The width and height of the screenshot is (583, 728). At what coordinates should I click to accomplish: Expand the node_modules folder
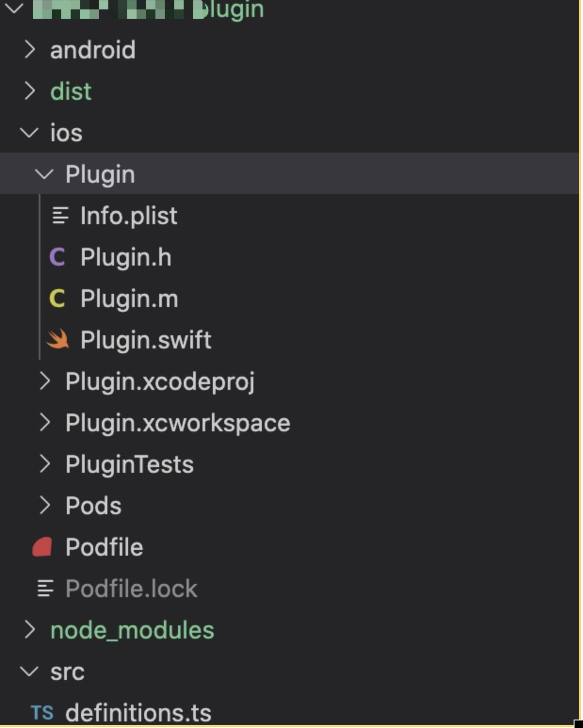[x=30, y=629]
